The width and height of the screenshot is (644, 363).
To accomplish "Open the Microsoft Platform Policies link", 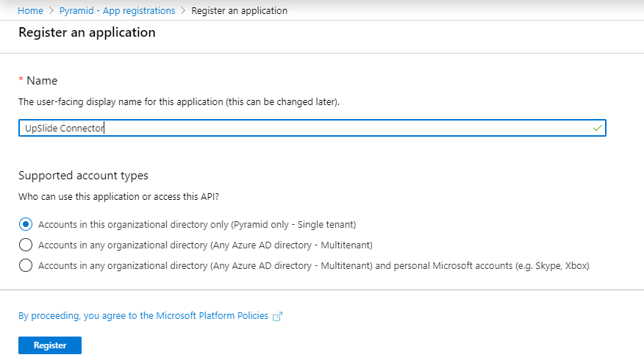I will coord(143,316).
